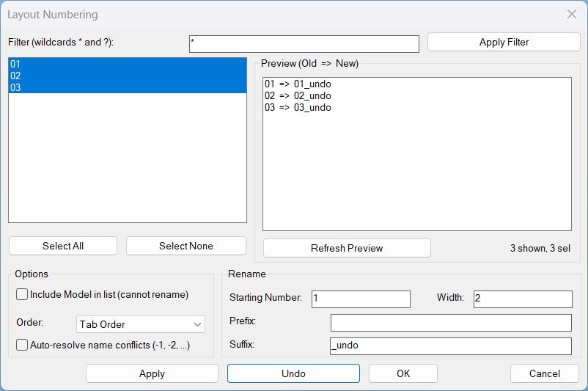Click the Starting Number input field
Viewport: 588px width, 391px height.
click(x=361, y=299)
